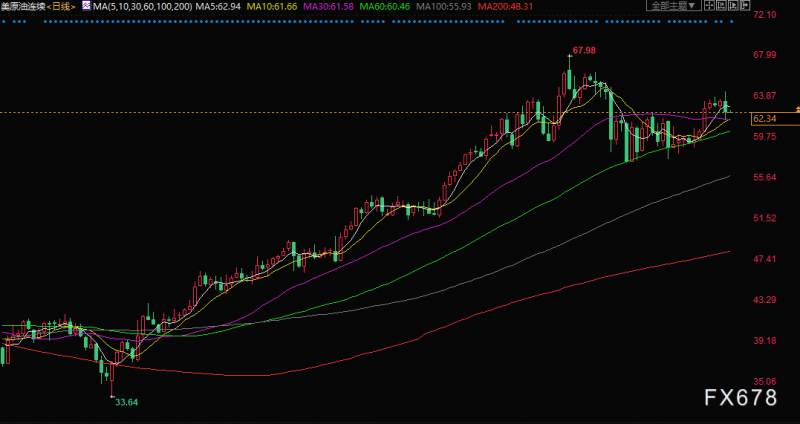Click the current price tag 62.34
The height and width of the screenshot is (424, 800).
(x=764, y=119)
